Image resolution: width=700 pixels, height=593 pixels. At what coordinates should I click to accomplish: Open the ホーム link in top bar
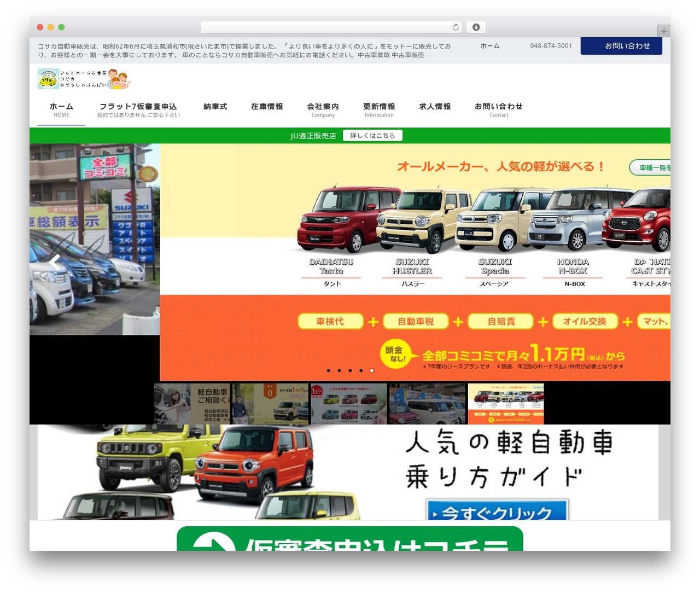tap(490, 46)
